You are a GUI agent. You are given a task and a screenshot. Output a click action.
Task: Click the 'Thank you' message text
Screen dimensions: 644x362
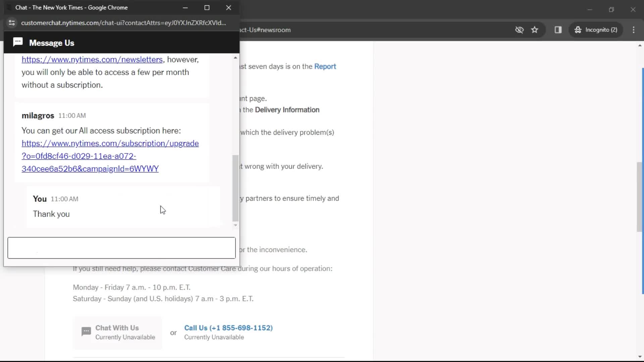pos(51,214)
